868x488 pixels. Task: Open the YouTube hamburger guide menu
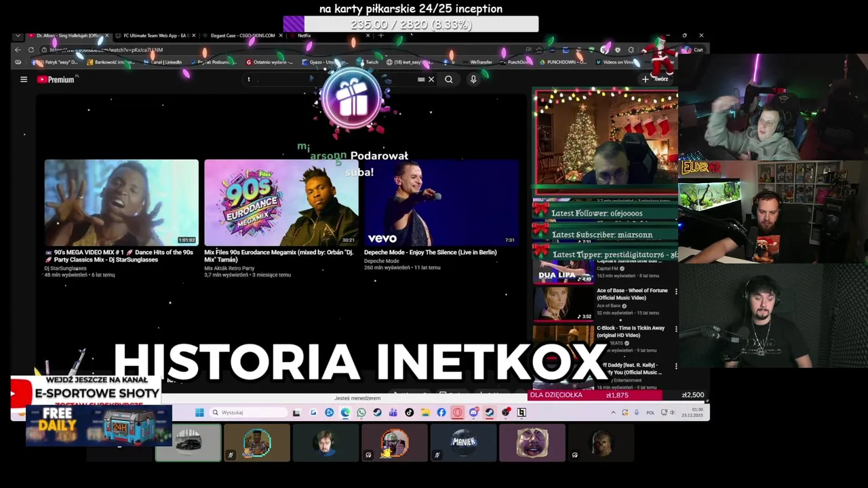click(x=24, y=79)
